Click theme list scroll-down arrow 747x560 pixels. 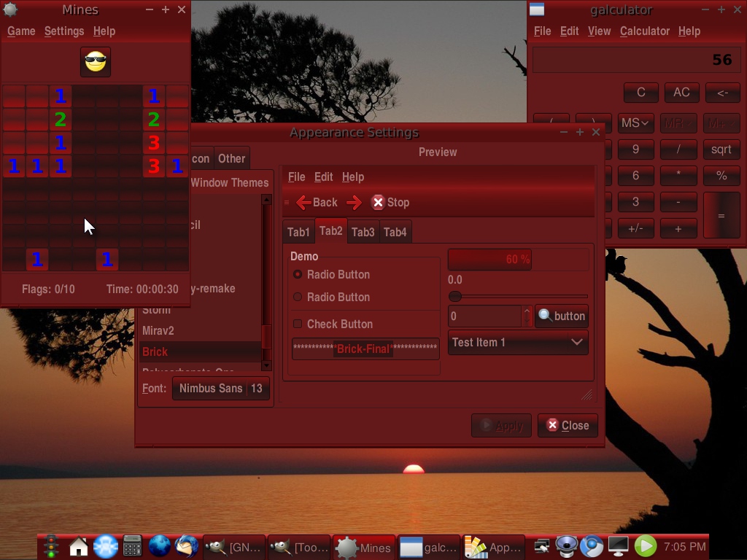tap(267, 366)
